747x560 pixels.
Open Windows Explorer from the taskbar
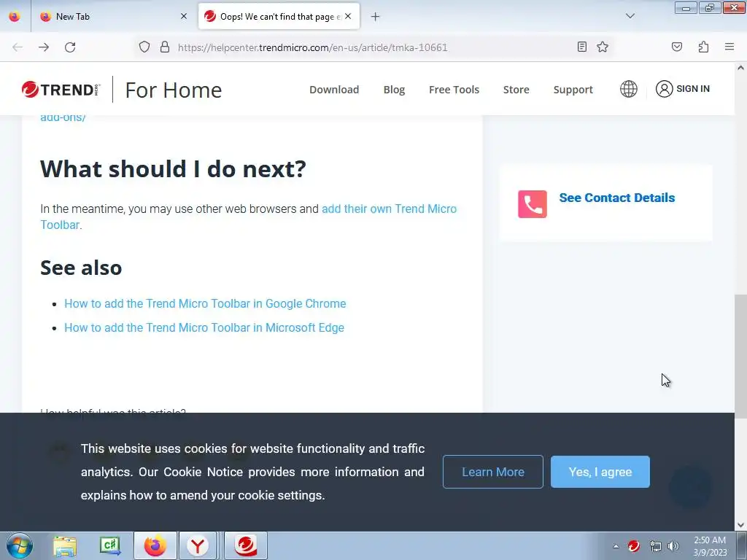(65, 545)
